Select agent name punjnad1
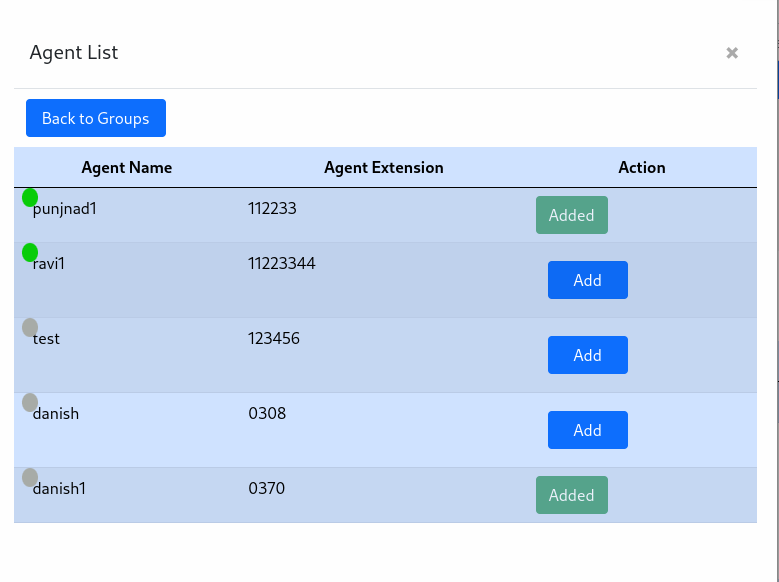779x582 pixels. point(65,209)
